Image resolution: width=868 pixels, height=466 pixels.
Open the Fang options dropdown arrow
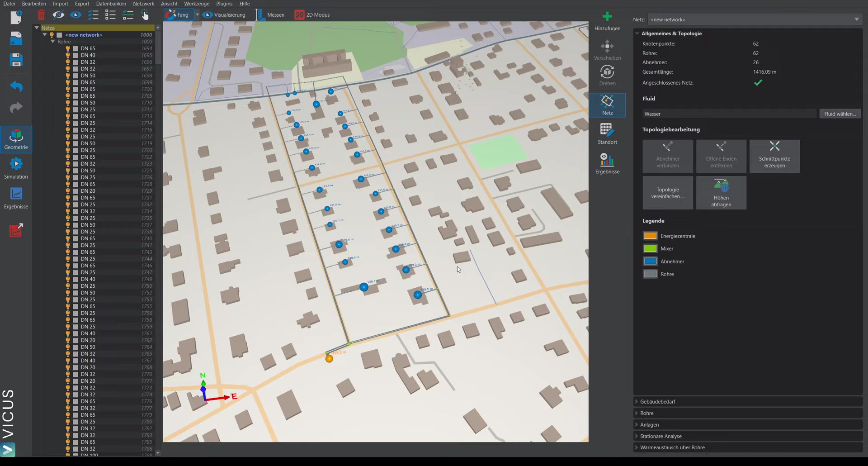click(198, 15)
